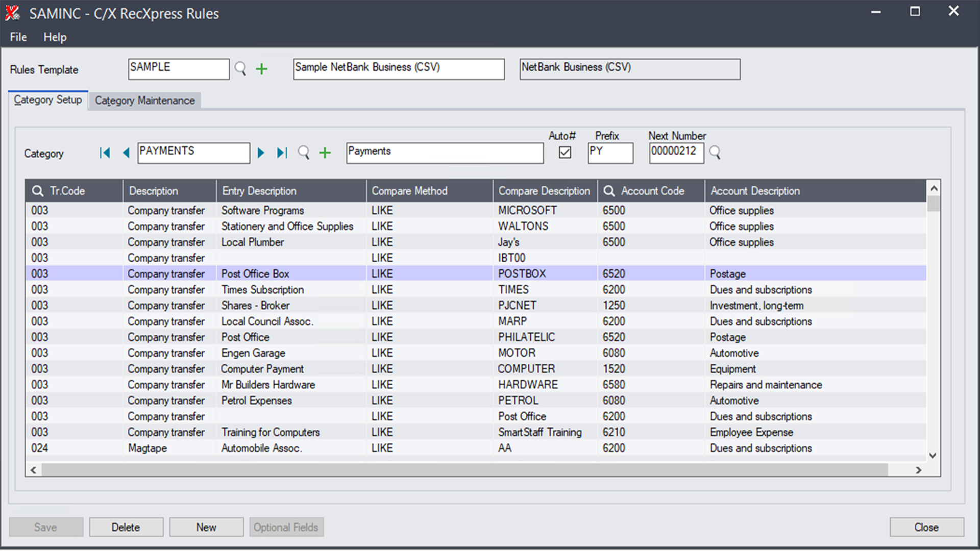980x551 pixels.
Task: Add new Rules Template with green plus
Action: point(261,69)
